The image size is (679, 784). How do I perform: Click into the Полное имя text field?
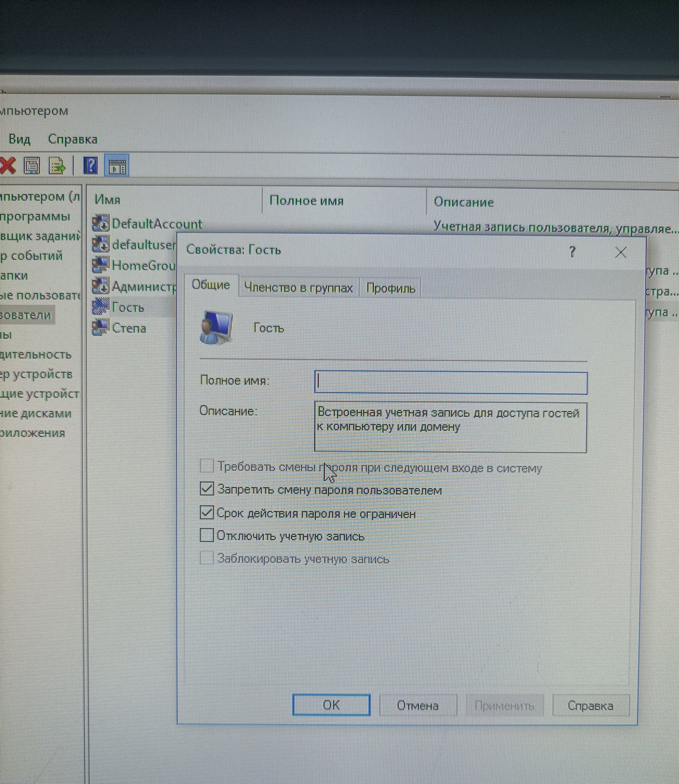coord(451,383)
